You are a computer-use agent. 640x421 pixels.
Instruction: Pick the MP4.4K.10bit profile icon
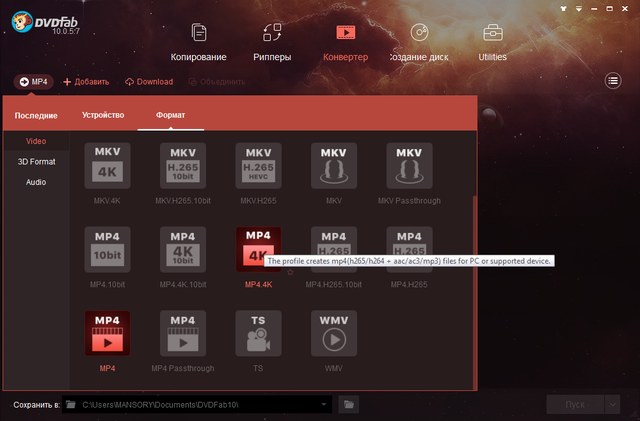coord(183,249)
